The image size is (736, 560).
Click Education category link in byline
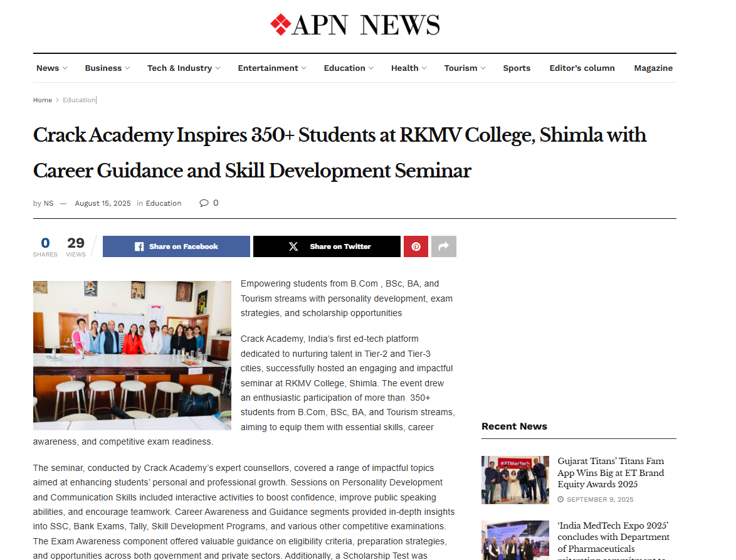(x=164, y=203)
